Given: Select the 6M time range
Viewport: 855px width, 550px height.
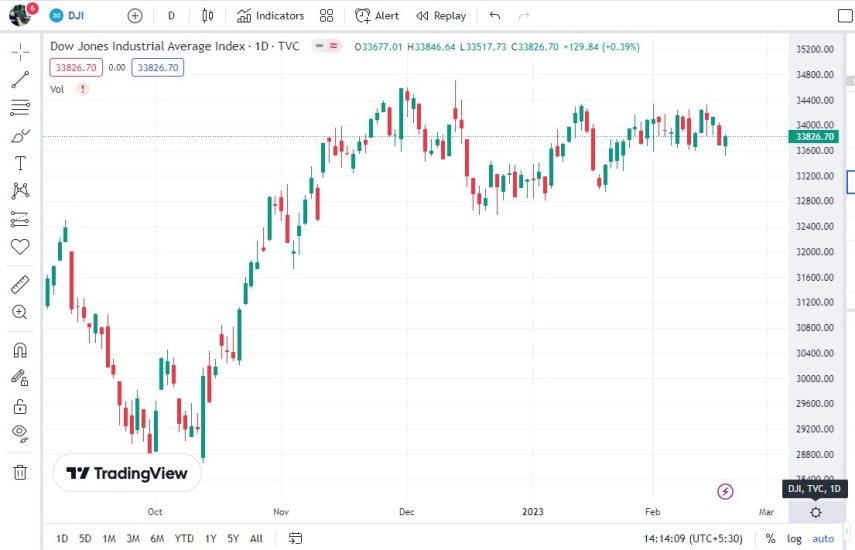Looking at the screenshot, I should (x=157, y=539).
